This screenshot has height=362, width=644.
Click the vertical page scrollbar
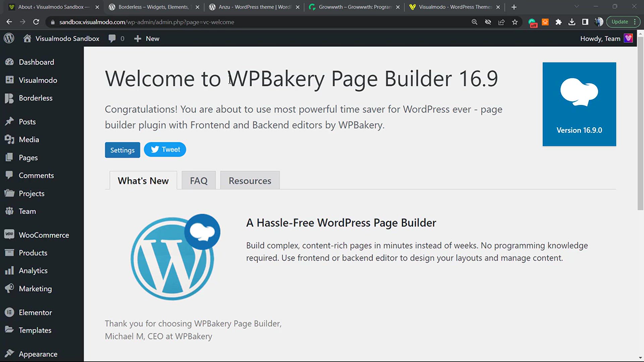click(x=640, y=124)
